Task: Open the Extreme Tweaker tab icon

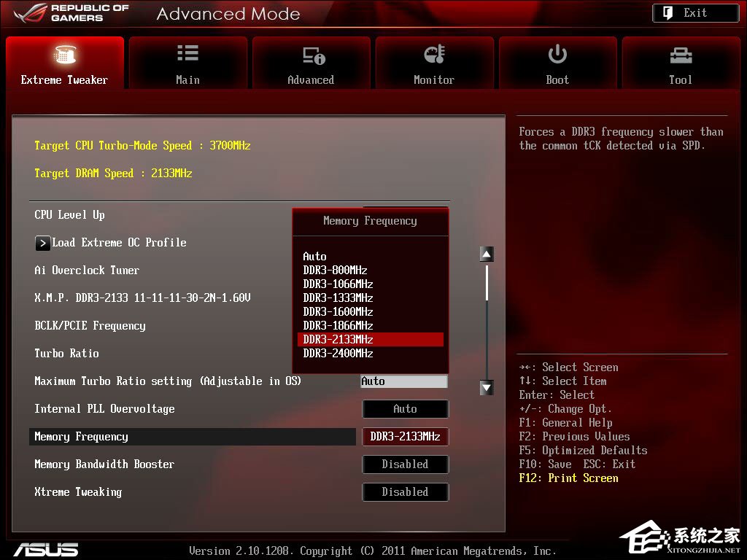Action: click(65, 55)
